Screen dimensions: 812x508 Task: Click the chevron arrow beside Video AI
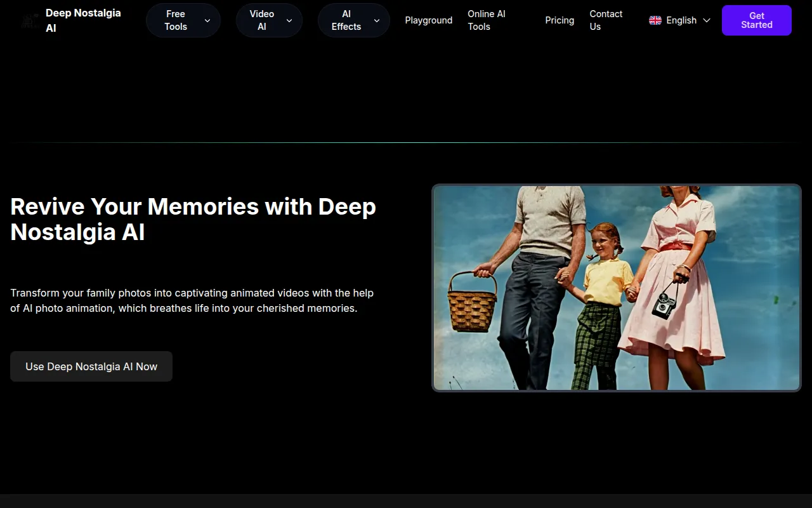(x=289, y=20)
